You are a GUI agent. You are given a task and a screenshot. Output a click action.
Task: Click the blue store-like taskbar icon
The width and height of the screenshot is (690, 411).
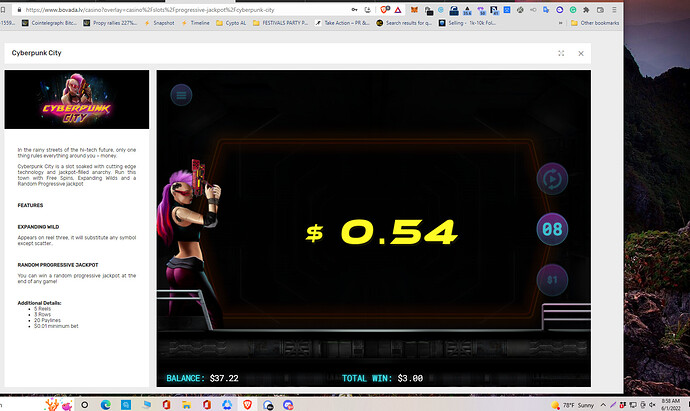(x=126, y=405)
